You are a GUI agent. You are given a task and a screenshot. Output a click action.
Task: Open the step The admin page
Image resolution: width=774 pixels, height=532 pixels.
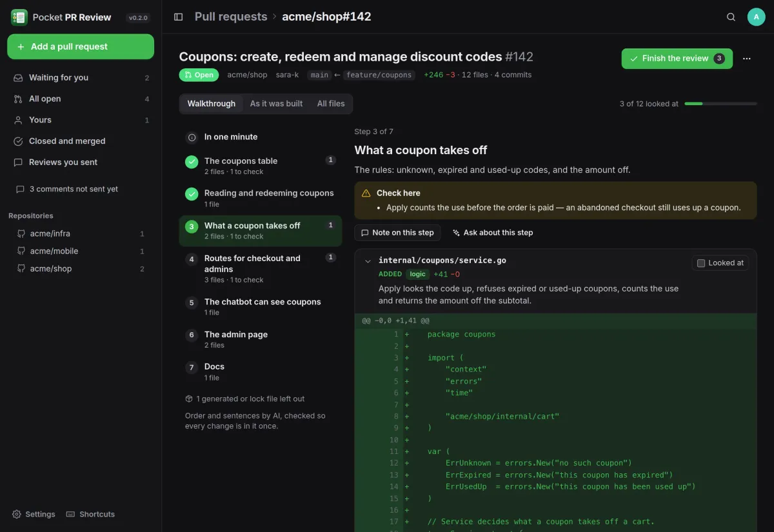click(261, 339)
